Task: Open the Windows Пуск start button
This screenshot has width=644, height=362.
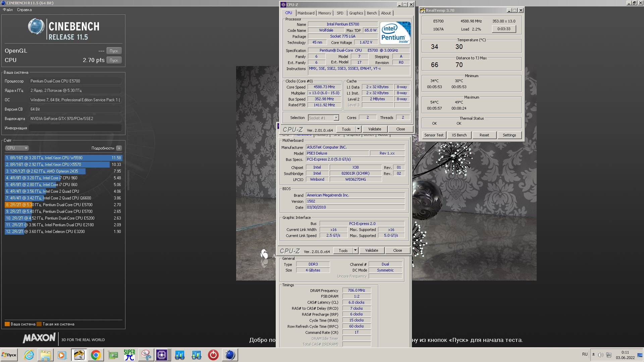Action: click(x=9, y=355)
